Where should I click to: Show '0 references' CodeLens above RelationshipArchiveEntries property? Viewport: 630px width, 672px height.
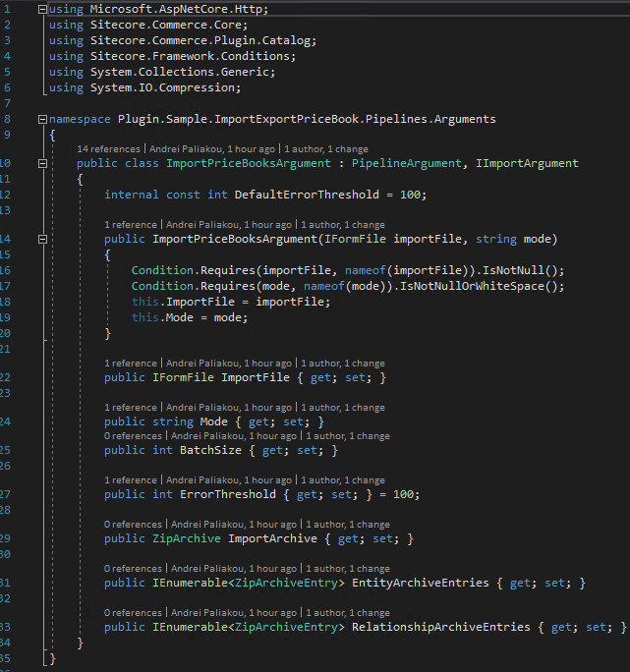[x=133, y=612]
